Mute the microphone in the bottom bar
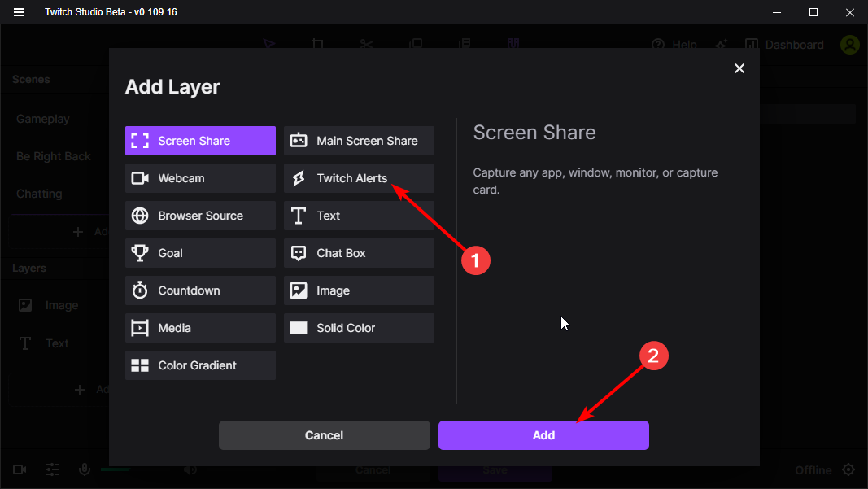Image resolution: width=868 pixels, height=489 pixels. 85,469
